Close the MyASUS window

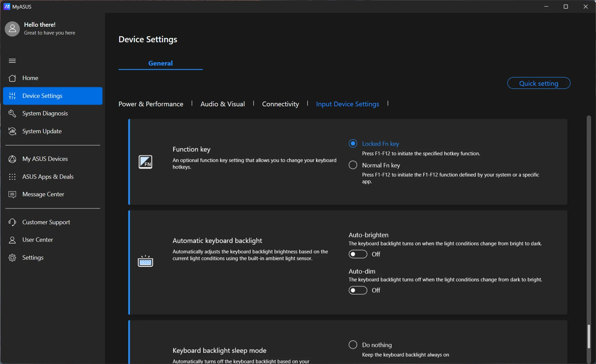[586, 7]
